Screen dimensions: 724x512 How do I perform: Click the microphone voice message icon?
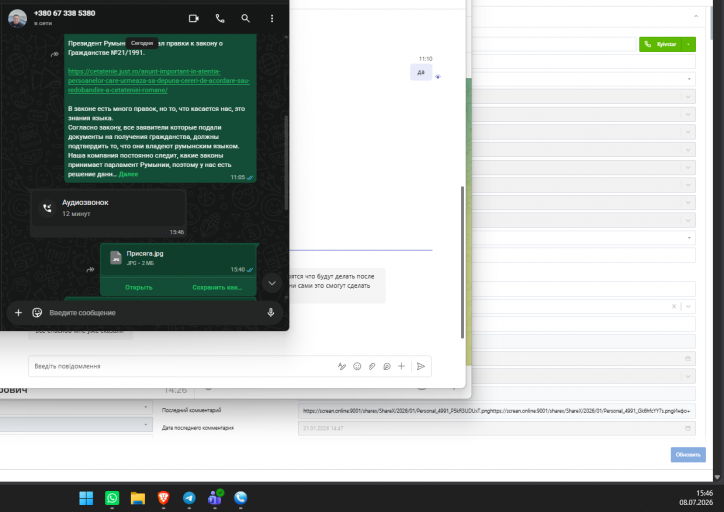coord(271,313)
